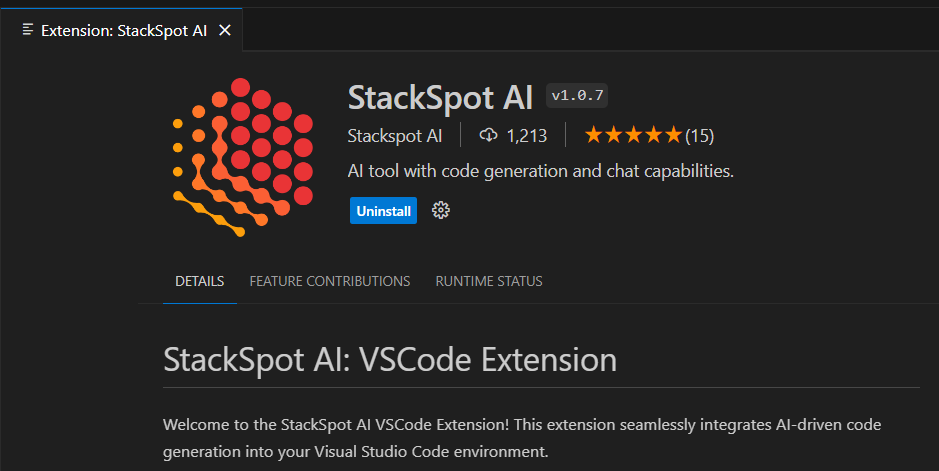Open the extension manage gear icon
Viewport: 939px width, 471px height.
point(441,210)
